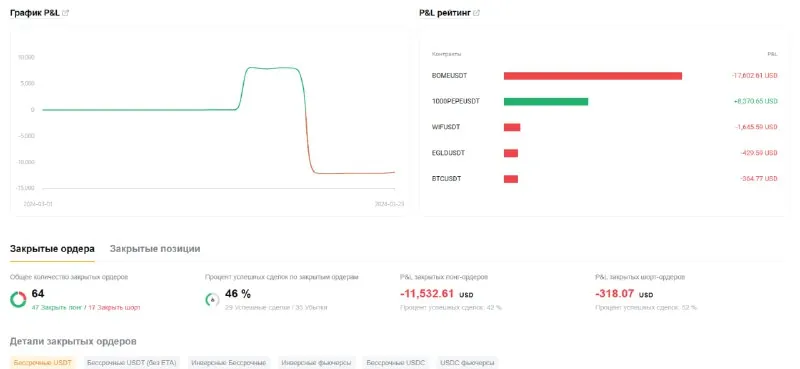Image resolution: width=800 pixels, height=369 pixels.
Task: Click the 10,000 y-axis label
Action: pyautogui.click(x=26, y=57)
